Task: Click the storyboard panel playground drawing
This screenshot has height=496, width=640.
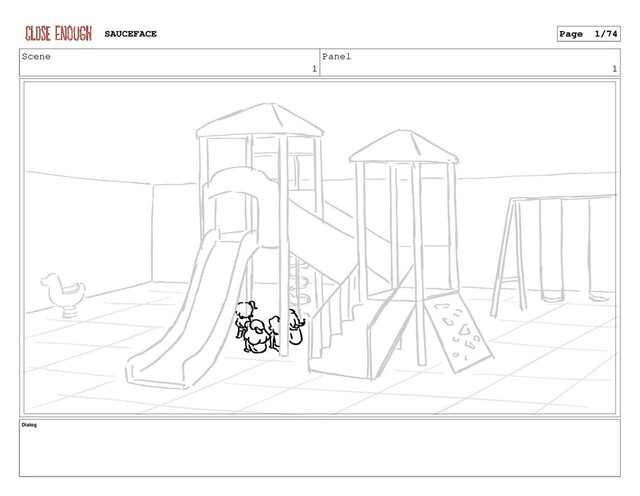Action: click(x=320, y=247)
